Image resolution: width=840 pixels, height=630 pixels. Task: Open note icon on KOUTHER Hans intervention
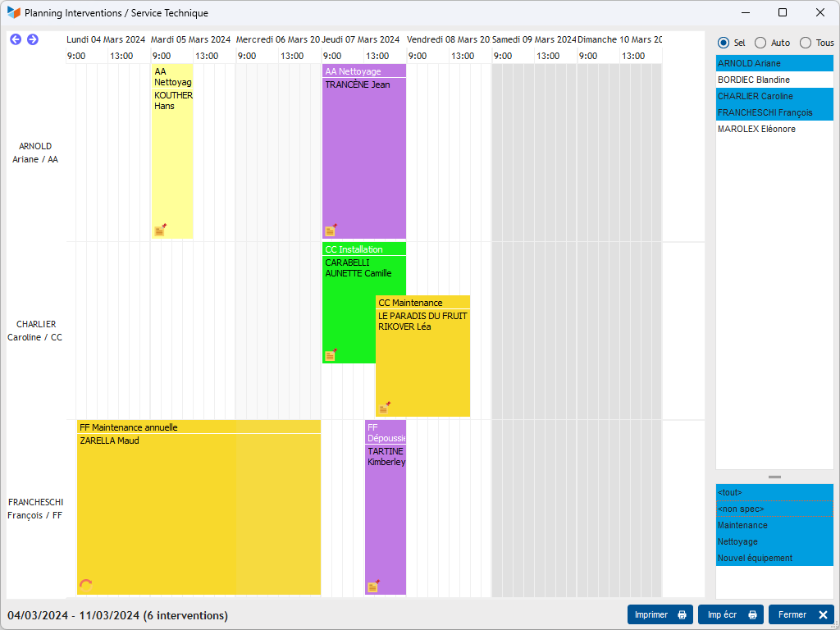[160, 231]
